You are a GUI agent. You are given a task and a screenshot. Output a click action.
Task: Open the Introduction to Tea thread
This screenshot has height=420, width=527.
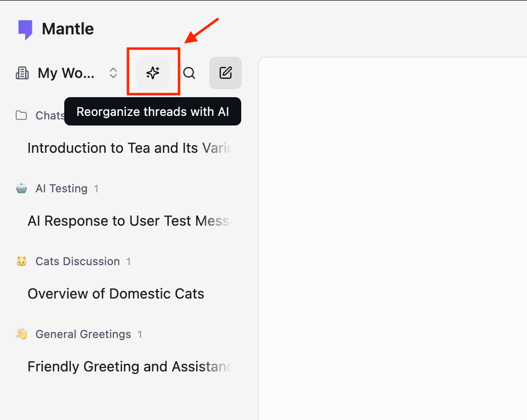(x=129, y=148)
